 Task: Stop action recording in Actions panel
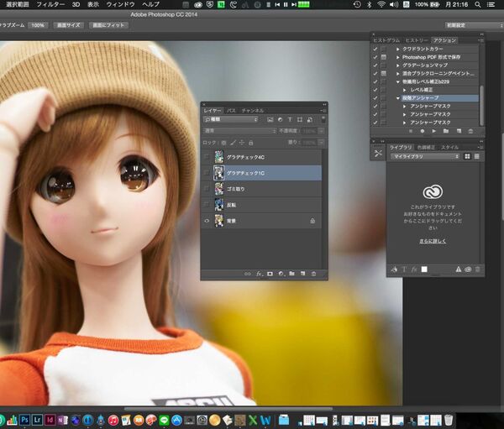pyautogui.click(x=411, y=131)
